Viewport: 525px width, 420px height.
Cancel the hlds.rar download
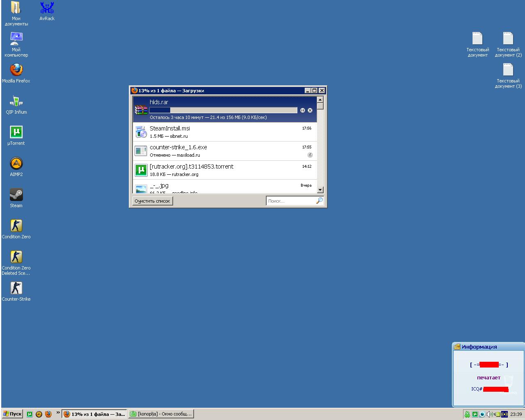point(310,110)
